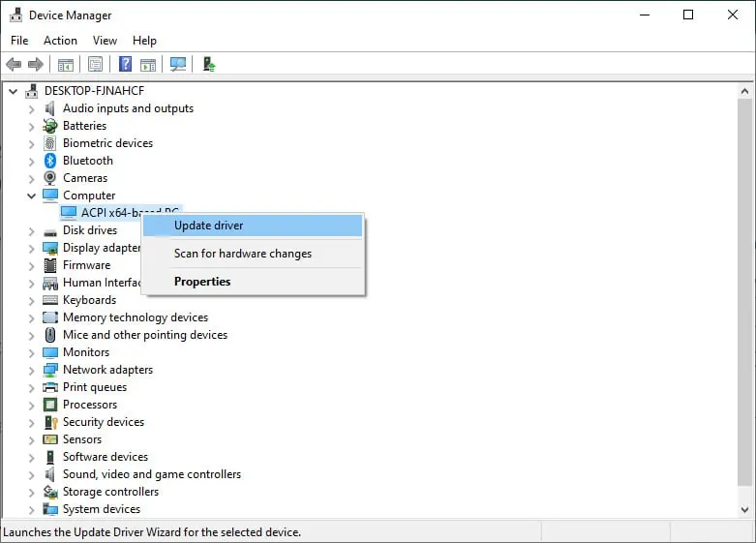Screen dimensions: 756x543
Task: Select the Storage controllers label
Action: 110,492
